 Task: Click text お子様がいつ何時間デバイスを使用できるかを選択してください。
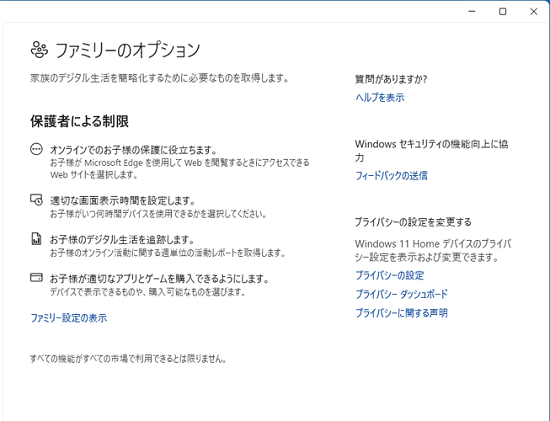tap(158, 214)
